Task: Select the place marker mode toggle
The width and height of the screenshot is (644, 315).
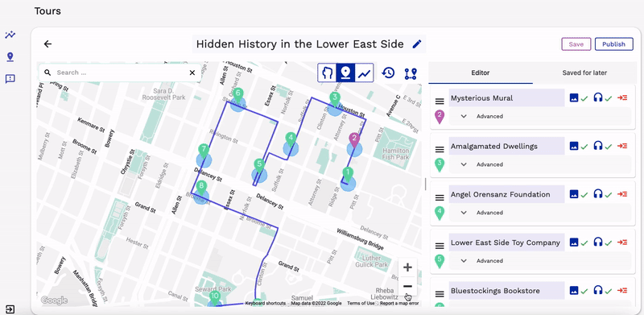Action: pos(345,73)
